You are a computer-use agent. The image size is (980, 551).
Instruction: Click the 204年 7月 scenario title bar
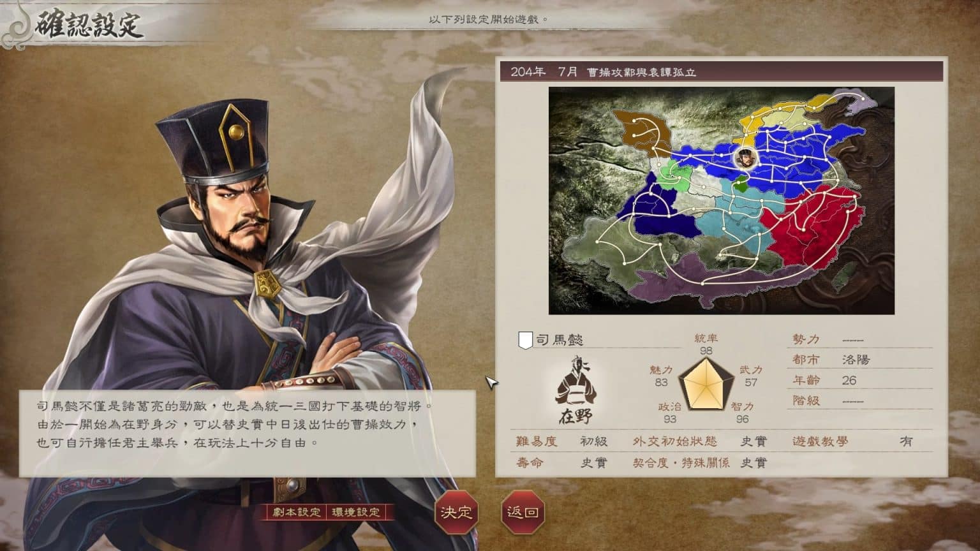tap(721, 71)
